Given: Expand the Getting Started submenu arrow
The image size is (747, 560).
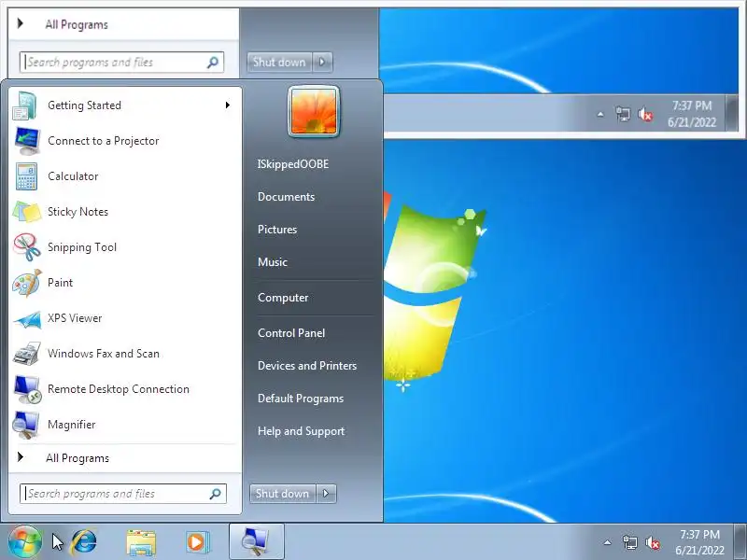Looking at the screenshot, I should [x=228, y=105].
